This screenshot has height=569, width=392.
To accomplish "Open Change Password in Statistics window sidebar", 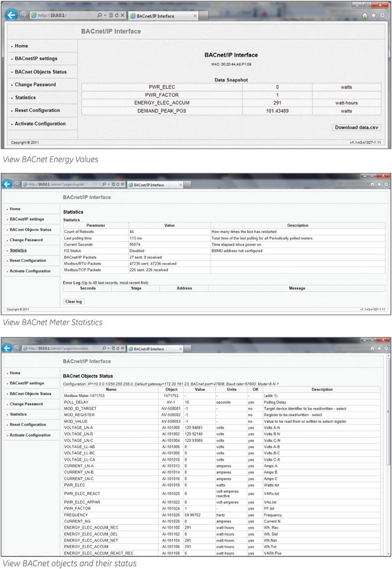I will coord(26,240).
